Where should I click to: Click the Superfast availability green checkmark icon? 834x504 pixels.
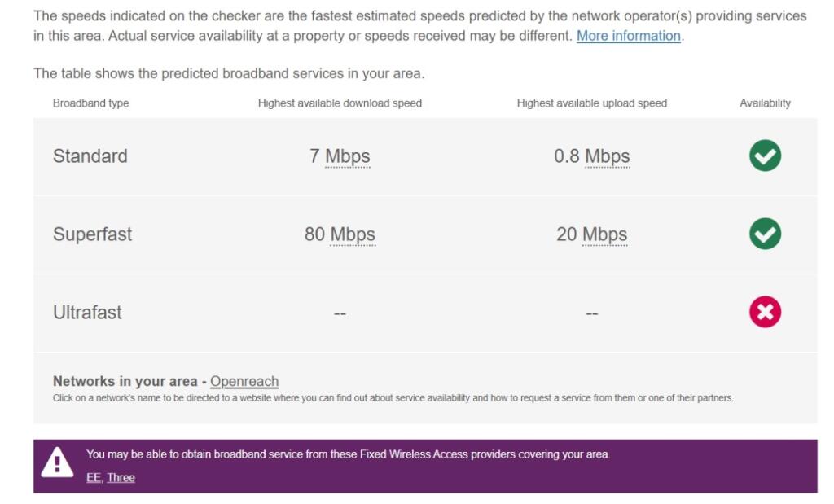pos(765,234)
